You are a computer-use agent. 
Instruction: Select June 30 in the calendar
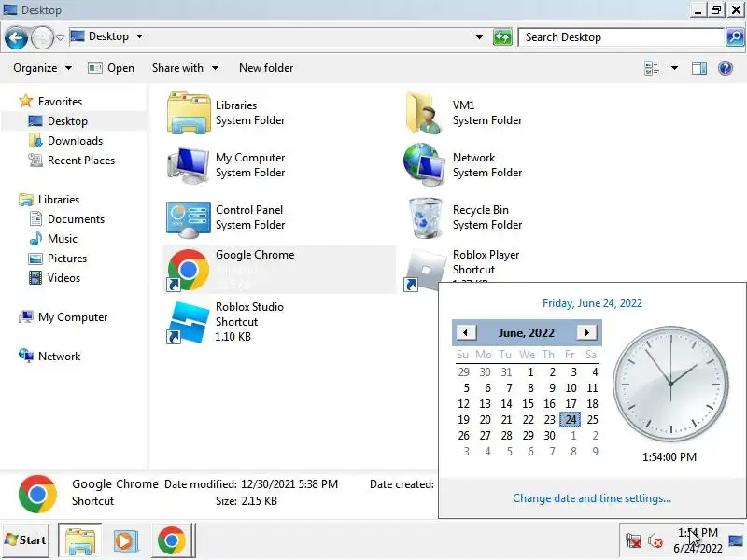click(549, 435)
